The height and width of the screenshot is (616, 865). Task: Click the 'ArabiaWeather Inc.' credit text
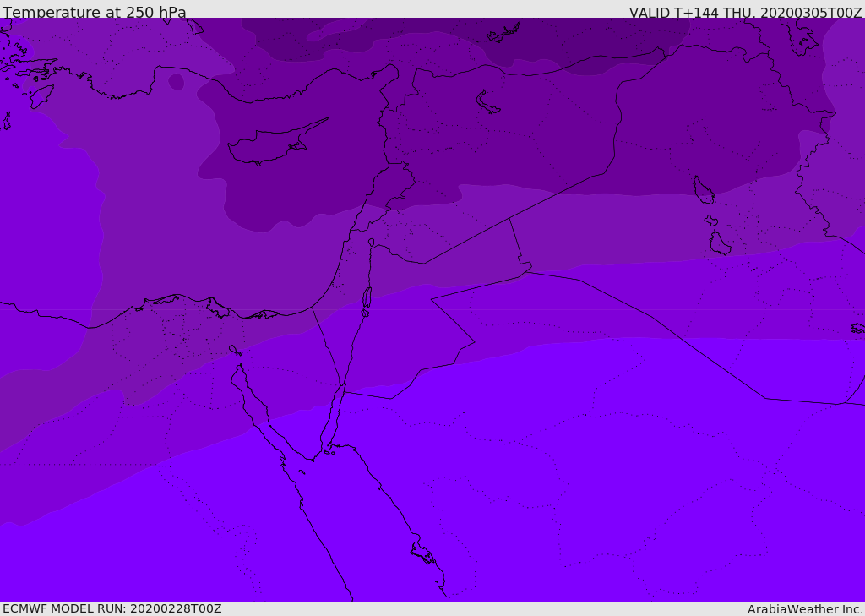pyautogui.click(x=804, y=609)
